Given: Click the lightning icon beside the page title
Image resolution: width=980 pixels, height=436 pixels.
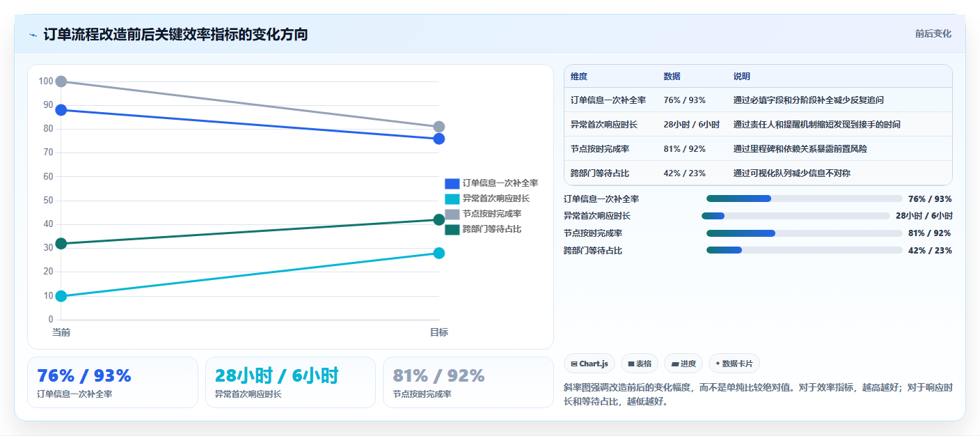Looking at the screenshot, I should pos(33,35).
